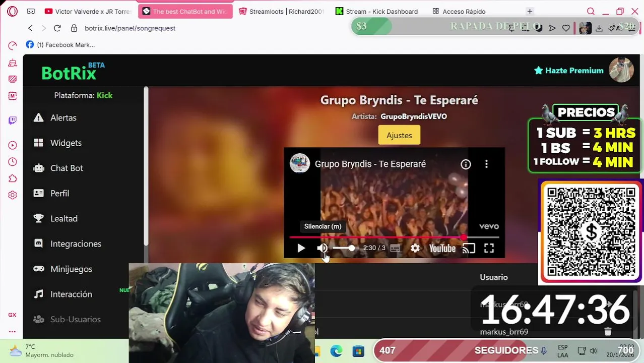Click the Usuario column header
Viewport: 644px width, 363px height.
point(494,277)
